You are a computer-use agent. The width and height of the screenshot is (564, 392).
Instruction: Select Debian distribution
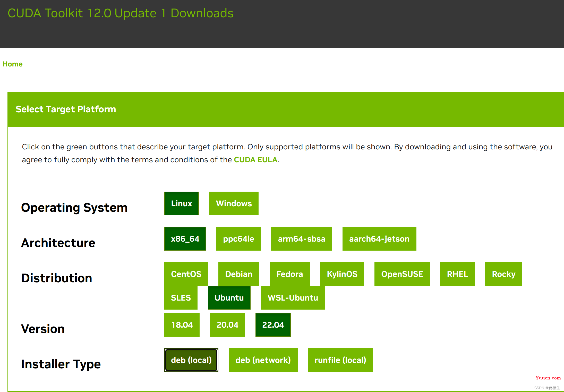pyautogui.click(x=239, y=274)
